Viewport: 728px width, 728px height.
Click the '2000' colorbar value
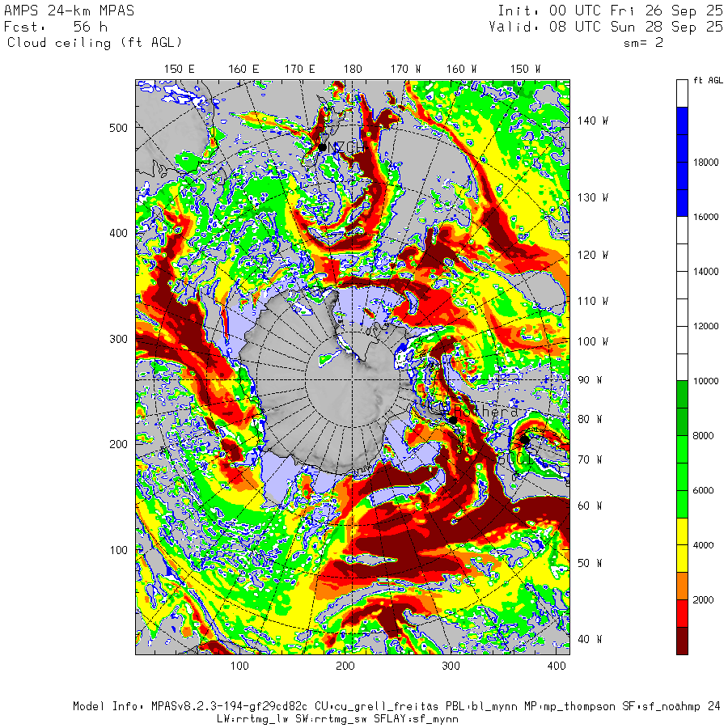coord(704,600)
